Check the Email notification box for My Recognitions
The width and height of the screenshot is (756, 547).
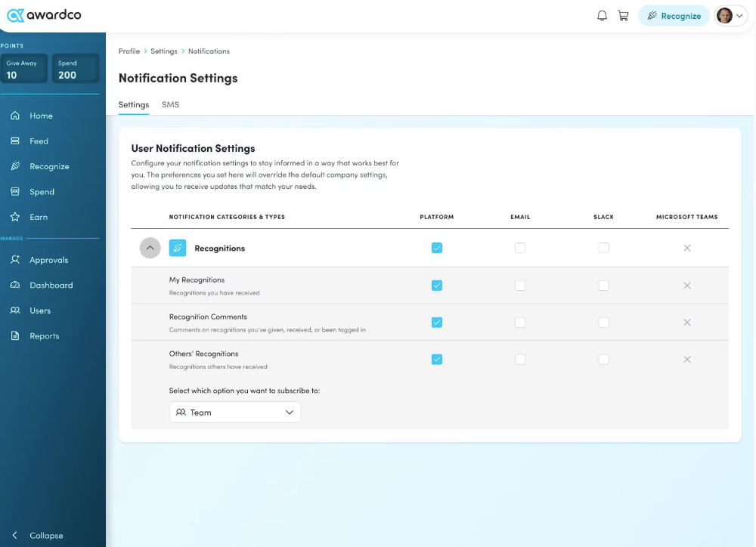click(x=520, y=286)
